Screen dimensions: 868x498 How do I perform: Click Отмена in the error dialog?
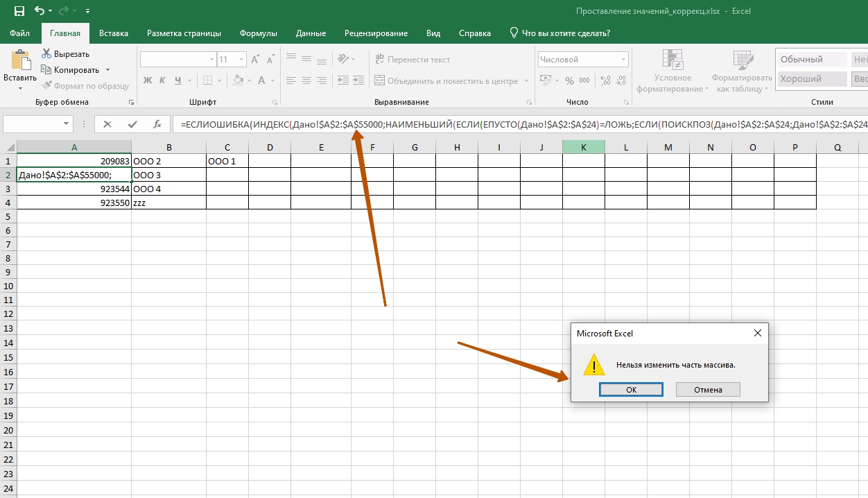[x=708, y=390]
